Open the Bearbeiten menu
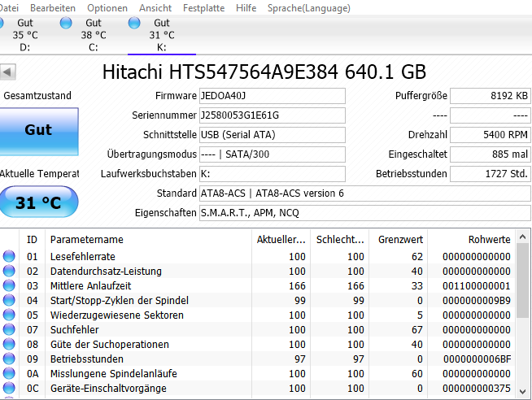The image size is (532, 400). tap(53, 8)
